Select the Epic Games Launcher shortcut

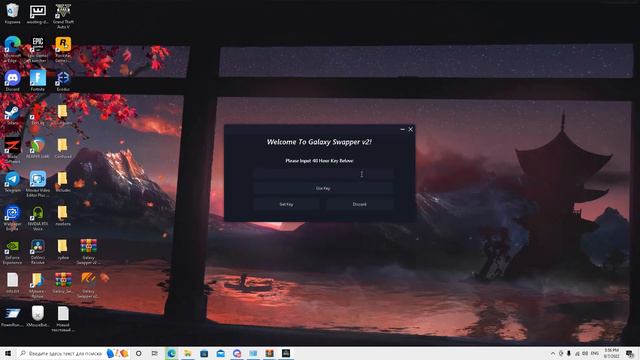click(x=38, y=49)
